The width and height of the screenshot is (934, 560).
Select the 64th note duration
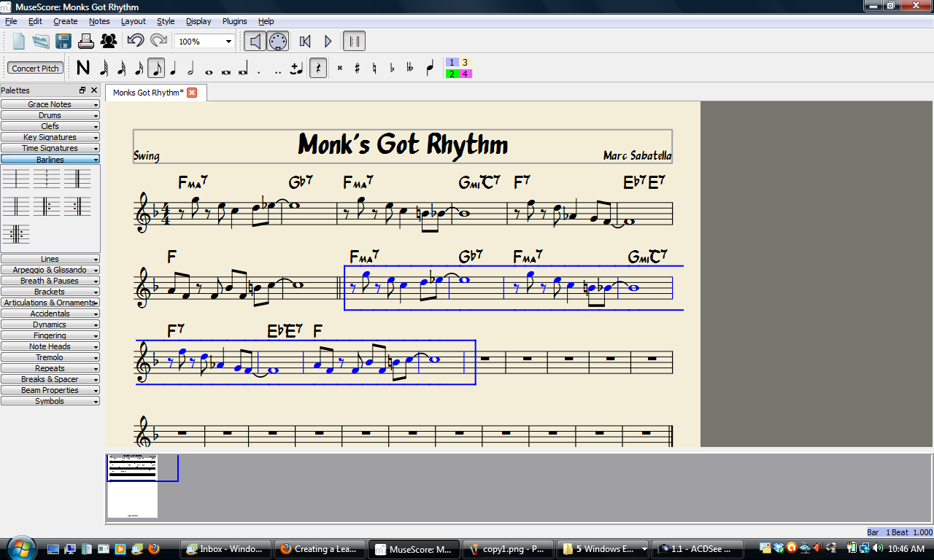tap(104, 69)
